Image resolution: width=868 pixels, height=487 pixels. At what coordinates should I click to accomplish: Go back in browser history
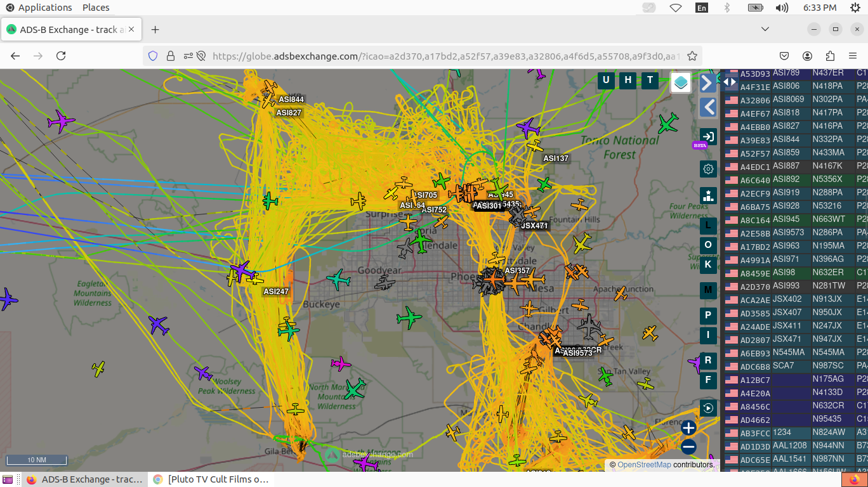pos(15,56)
